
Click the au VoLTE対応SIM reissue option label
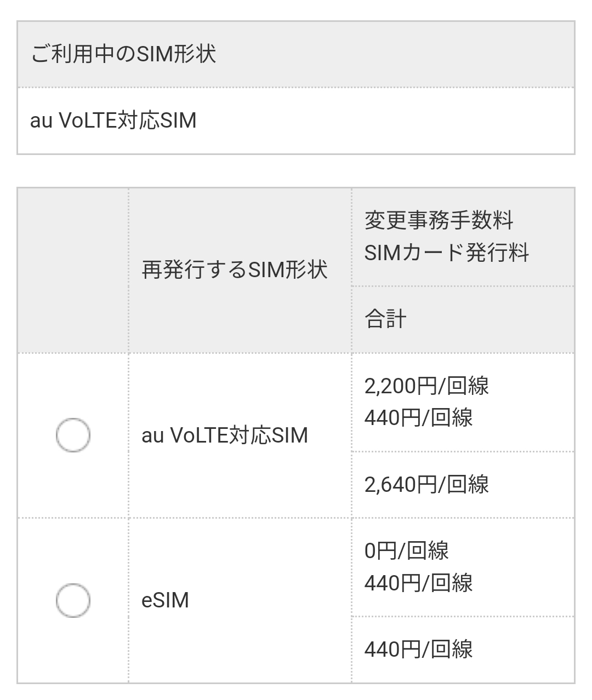point(225,435)
